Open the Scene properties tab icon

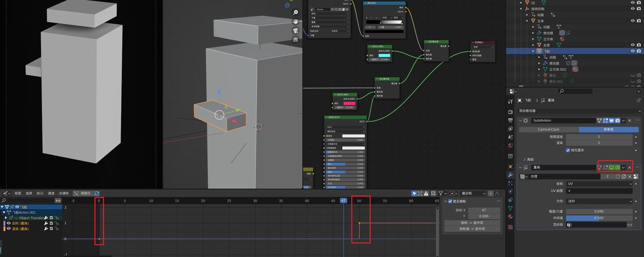tap(510, 137)
